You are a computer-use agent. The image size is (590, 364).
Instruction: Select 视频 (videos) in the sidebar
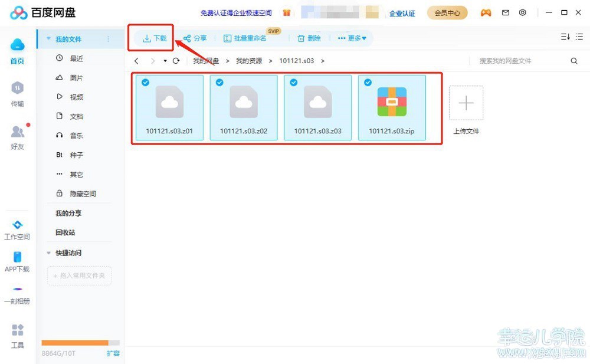[x=76, y=97]
